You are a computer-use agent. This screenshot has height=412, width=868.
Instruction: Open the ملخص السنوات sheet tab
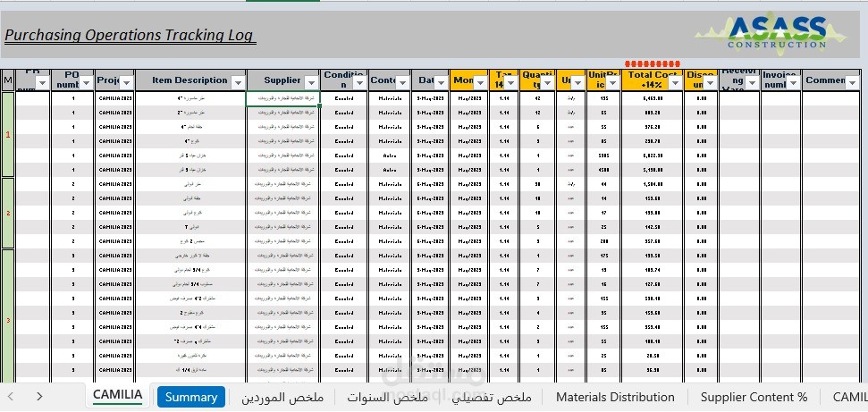click(388, 397)
